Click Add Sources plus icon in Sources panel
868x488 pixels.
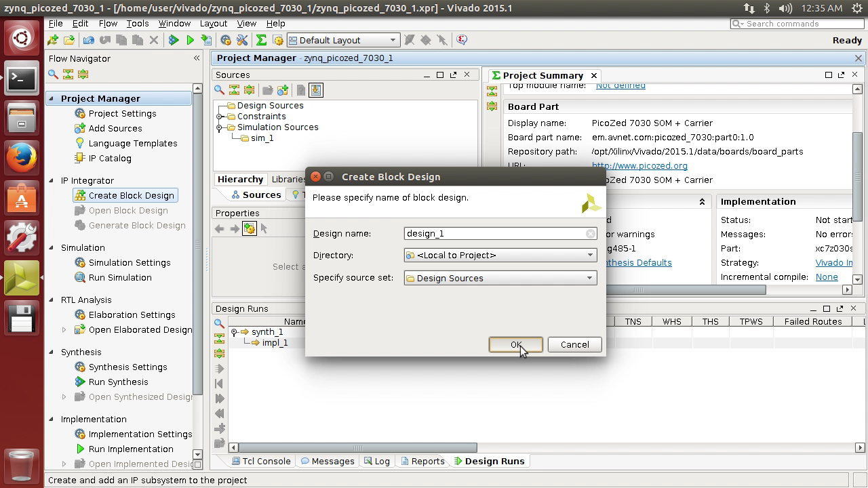283,90
